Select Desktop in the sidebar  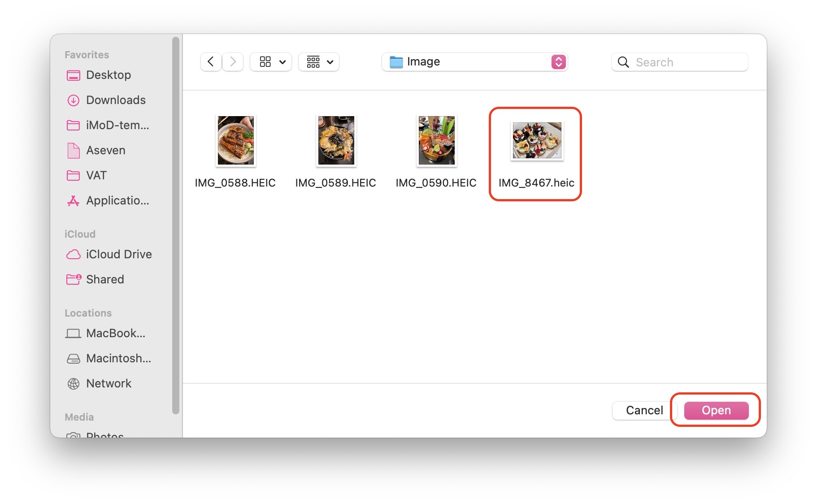click(x=108, y=75)
